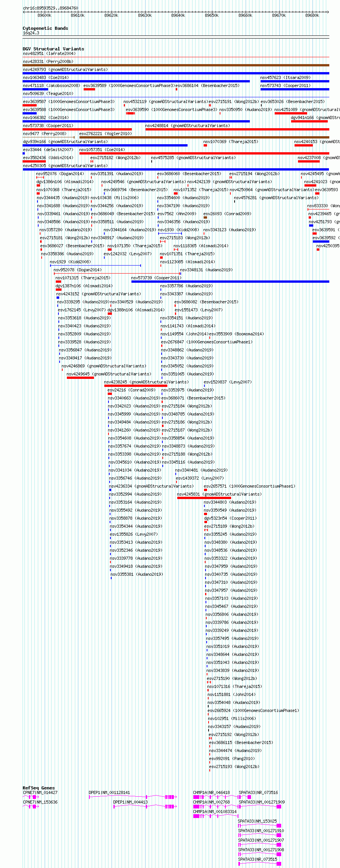The height and width of the screenshot is (868, 340).
Task: Click the blue bar under nsv573739
Action: pos(230,282)
